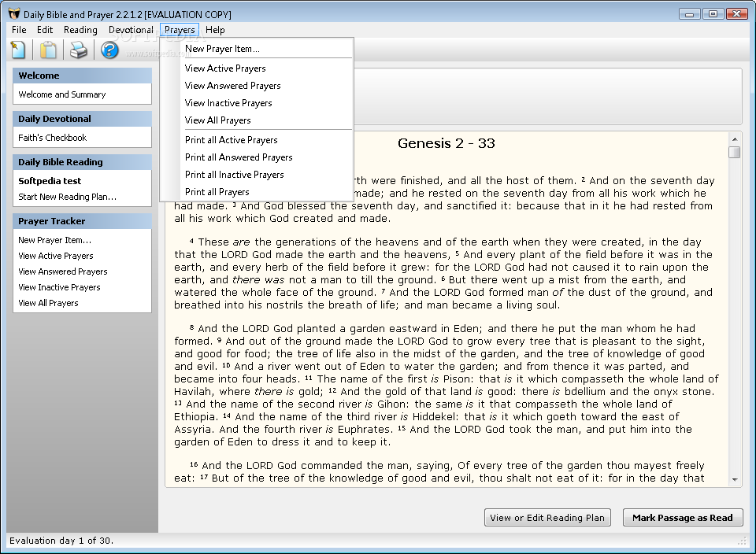
Task: Click sidebar View All Prayers link
Action: coord(48,303)
